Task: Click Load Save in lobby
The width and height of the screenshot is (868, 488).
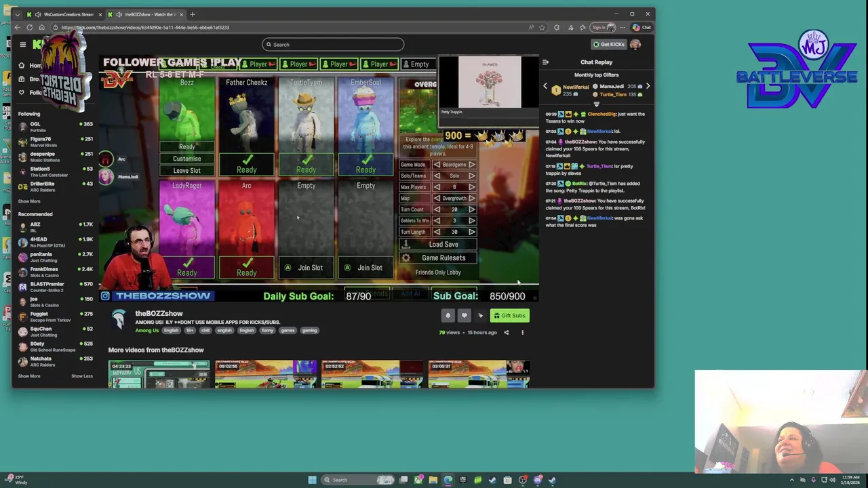Action: pos(437,245)
